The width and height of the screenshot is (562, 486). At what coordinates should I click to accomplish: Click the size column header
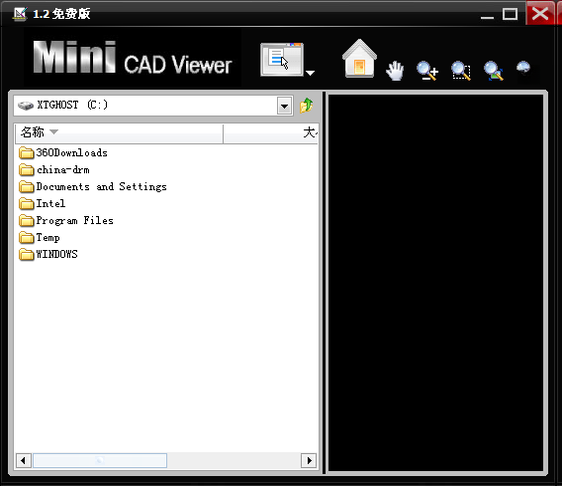click(271, 133)
